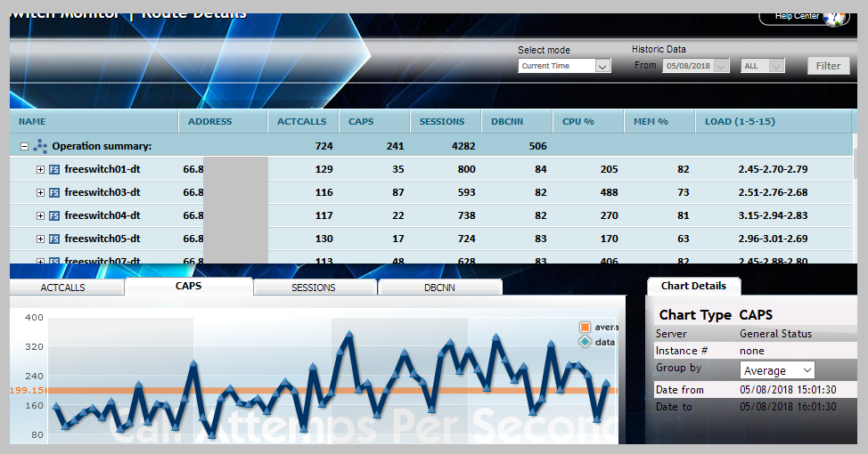Click the FS icon beside freeswitch04-dt
This screenshot has width=868, height=454.
click(x=54, y=216)
